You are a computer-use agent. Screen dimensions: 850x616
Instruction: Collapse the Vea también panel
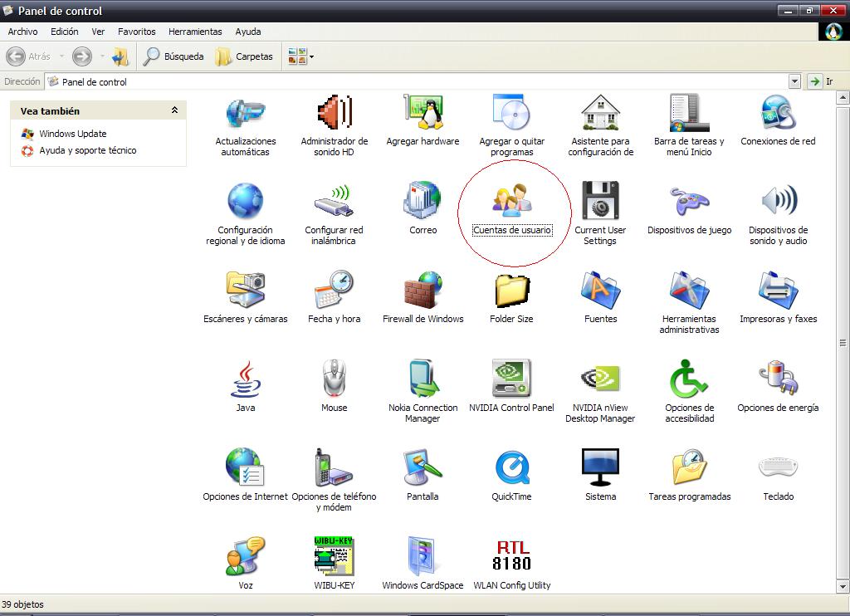[x=174, y=110]
